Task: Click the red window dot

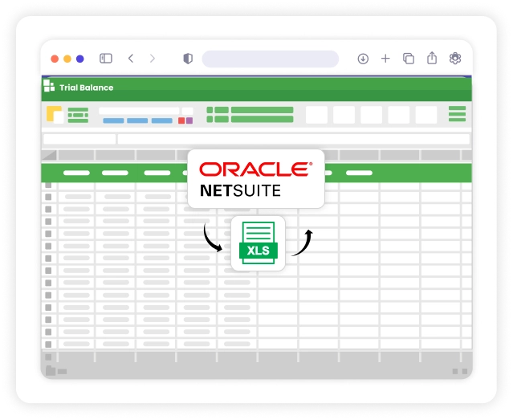Action: pyautogui.click(x=55, y=59)
